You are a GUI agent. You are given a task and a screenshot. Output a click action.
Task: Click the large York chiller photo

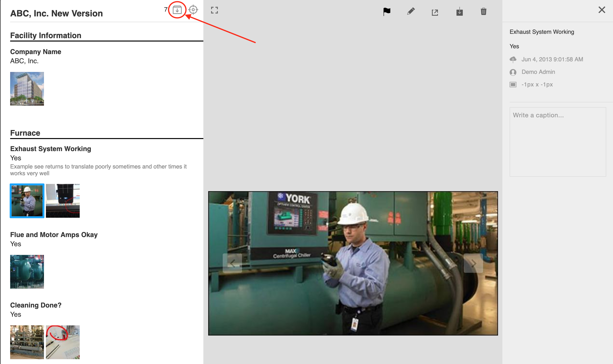353,263
